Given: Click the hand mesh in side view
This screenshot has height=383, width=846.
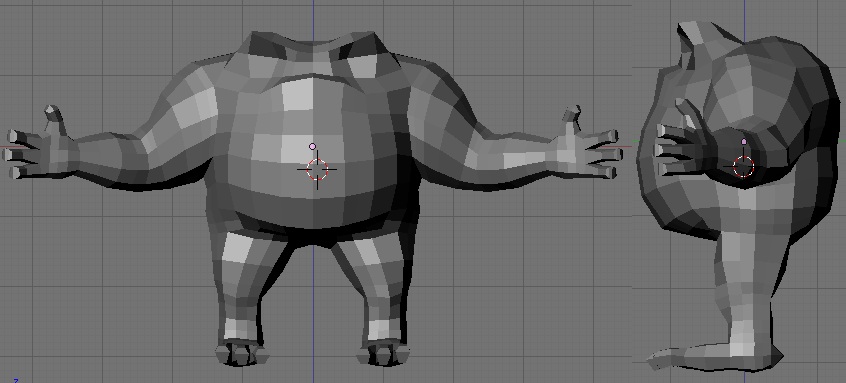Looking at the screenshot, I should 685,140.
